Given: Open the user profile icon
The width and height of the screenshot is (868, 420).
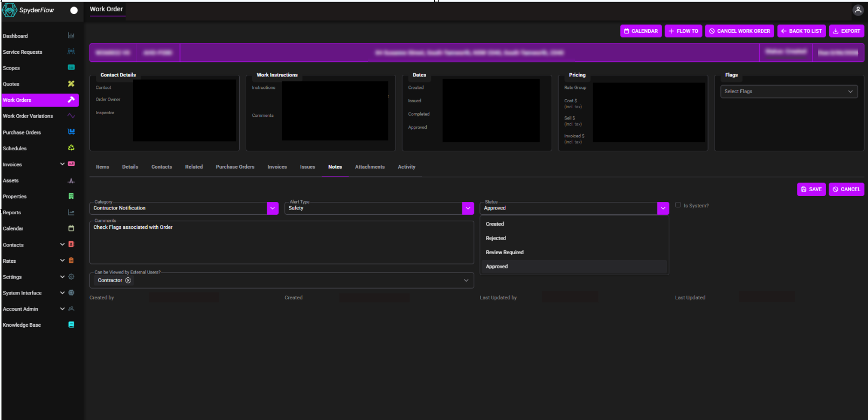Looking at the screenshot, I should [x=858, y=10].
